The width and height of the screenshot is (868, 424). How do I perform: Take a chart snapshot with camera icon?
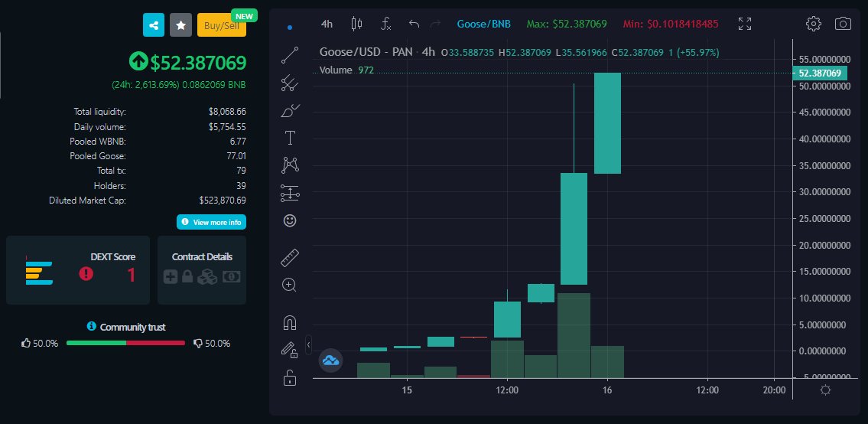pos(843,24)
